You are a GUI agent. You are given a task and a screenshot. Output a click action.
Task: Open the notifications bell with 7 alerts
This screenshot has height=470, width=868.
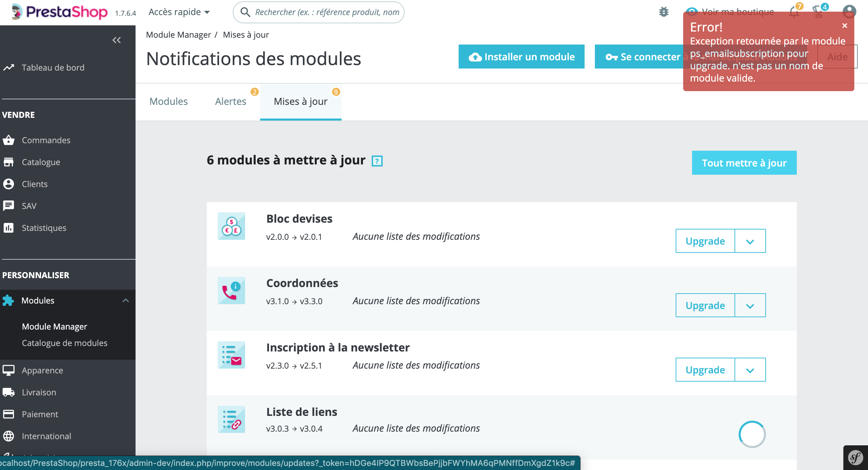point(794,11)
